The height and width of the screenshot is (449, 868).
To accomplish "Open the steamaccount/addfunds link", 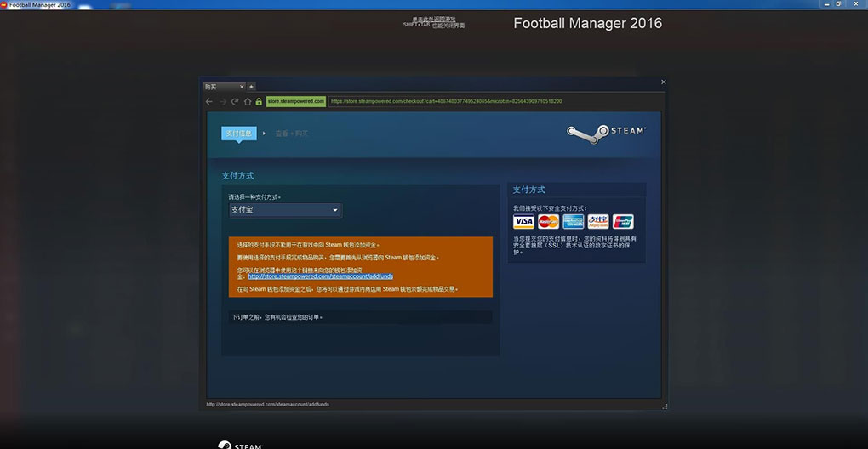I will 321,276.
